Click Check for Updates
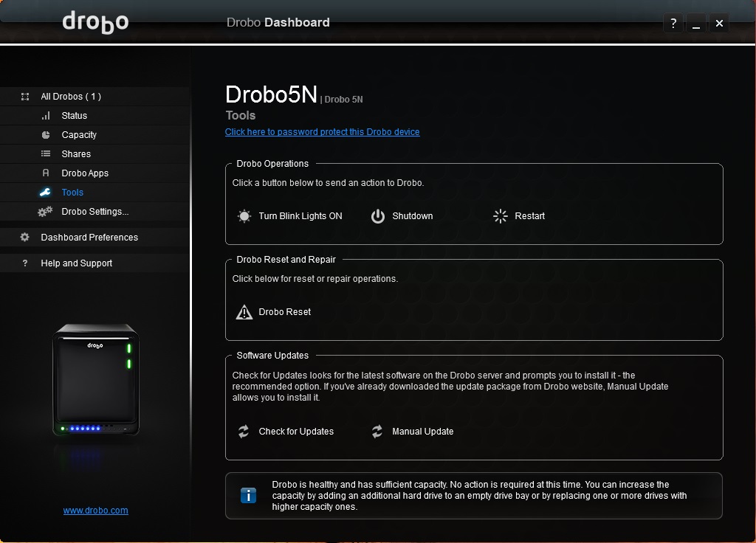 [296, 431]
